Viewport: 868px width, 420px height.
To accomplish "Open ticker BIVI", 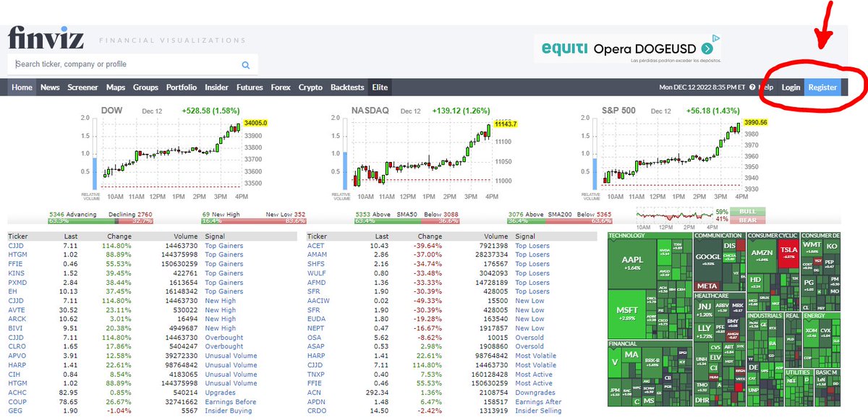I will [15, 328].
